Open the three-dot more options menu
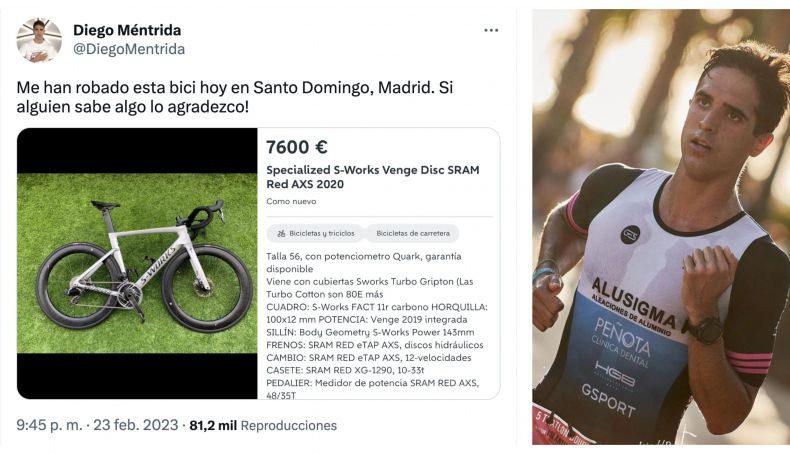 coord(491,31)
